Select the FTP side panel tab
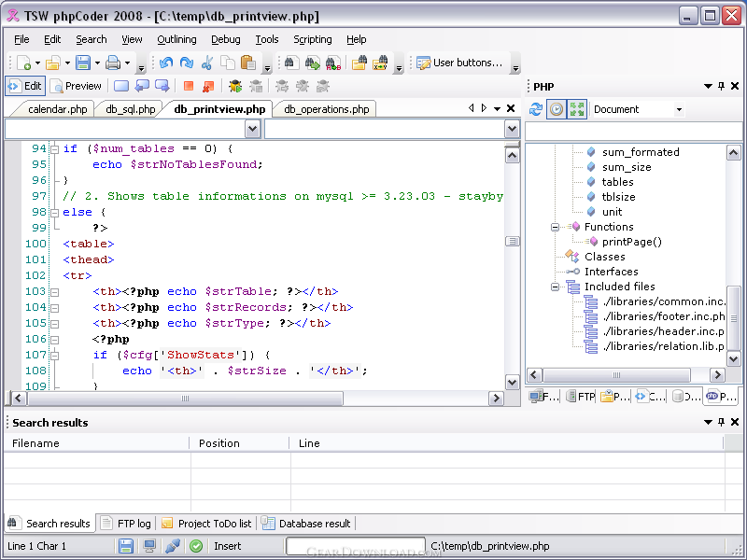The image size is (747, 560). coord(580,396)
